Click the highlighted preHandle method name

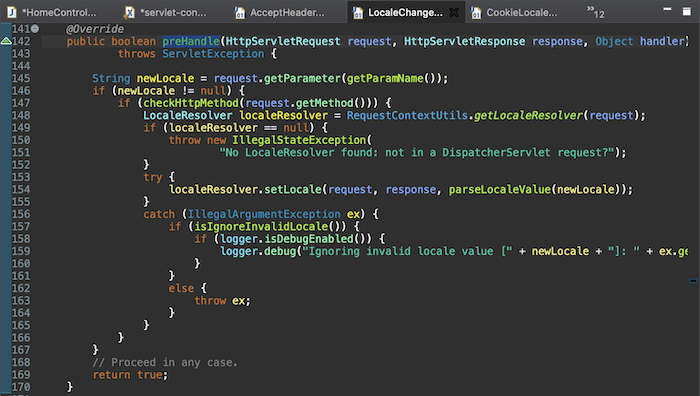tap(191, 41)
